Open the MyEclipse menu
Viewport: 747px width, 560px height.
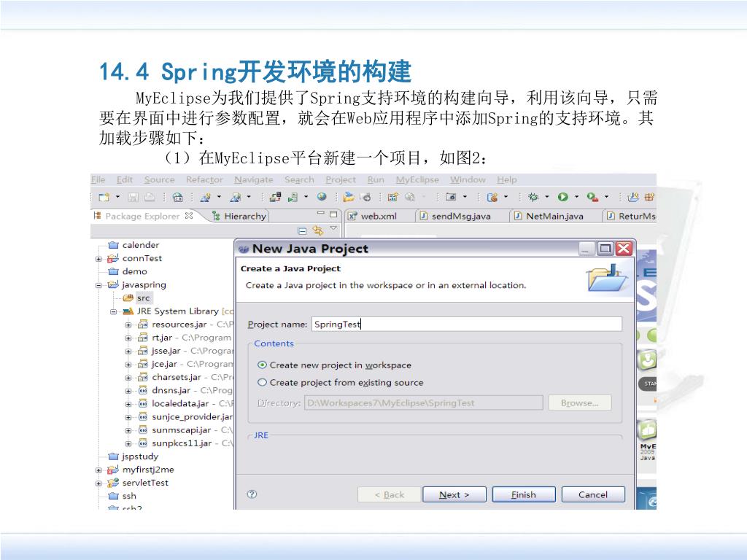(x=417, y=179)
